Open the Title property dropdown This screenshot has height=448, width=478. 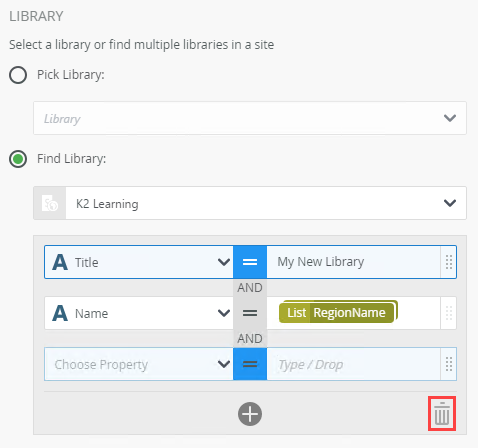click(139, 262)
